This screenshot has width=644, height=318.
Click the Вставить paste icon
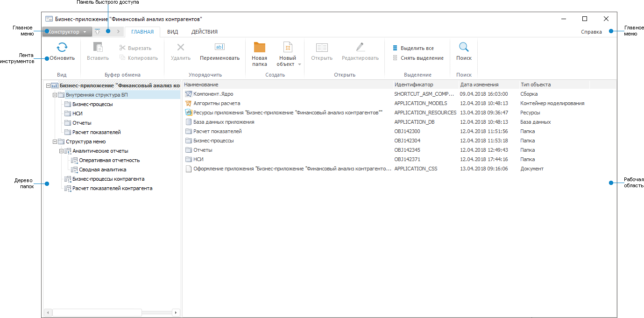(x=98, y=47)
